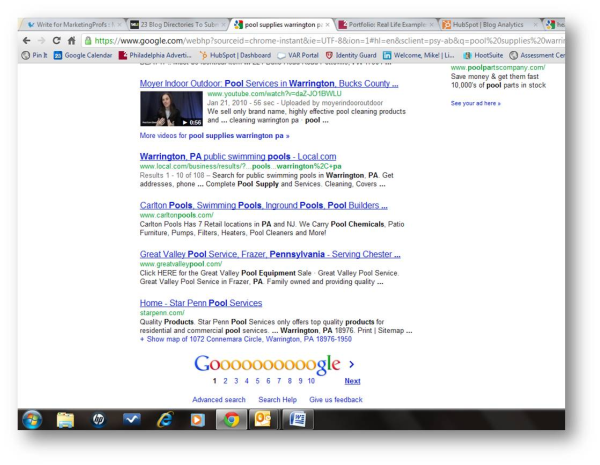Show map of 1072 Connemara Circle
This screenshot has width=600, height=465.
pyautogui.click(x=246, y=339)
